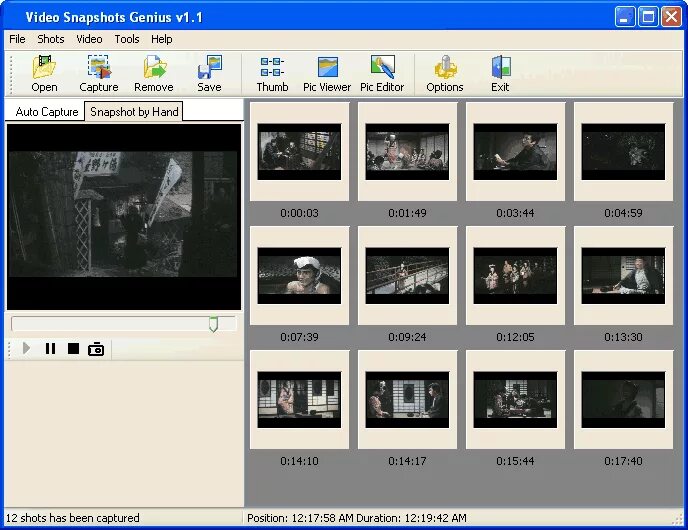
Task: Open the File menu
Action: point(17,39)
